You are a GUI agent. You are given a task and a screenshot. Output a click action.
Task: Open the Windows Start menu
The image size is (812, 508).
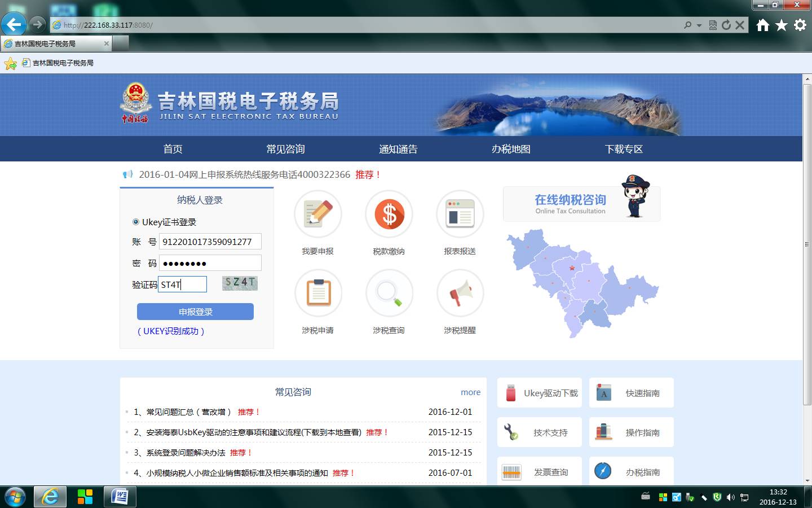pyautogui.click(x=15, y=497)
